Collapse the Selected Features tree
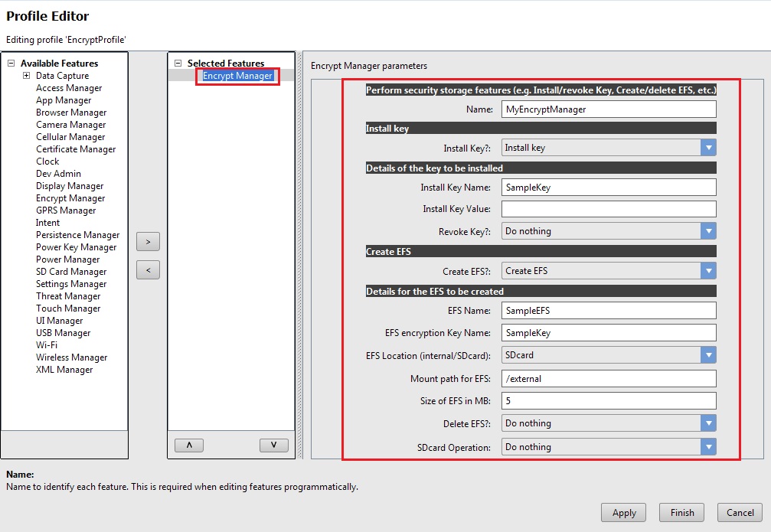The image size is (771, 532). click(178, 64)
